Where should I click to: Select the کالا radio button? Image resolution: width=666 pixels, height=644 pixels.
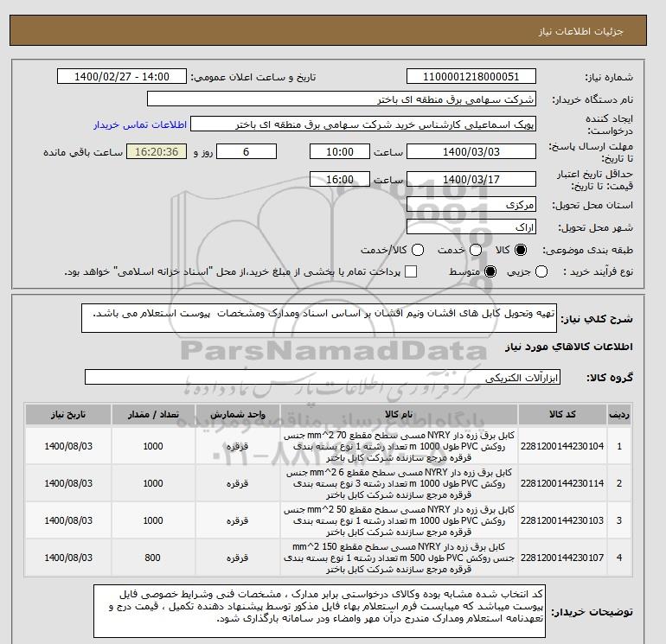[521, 250]
